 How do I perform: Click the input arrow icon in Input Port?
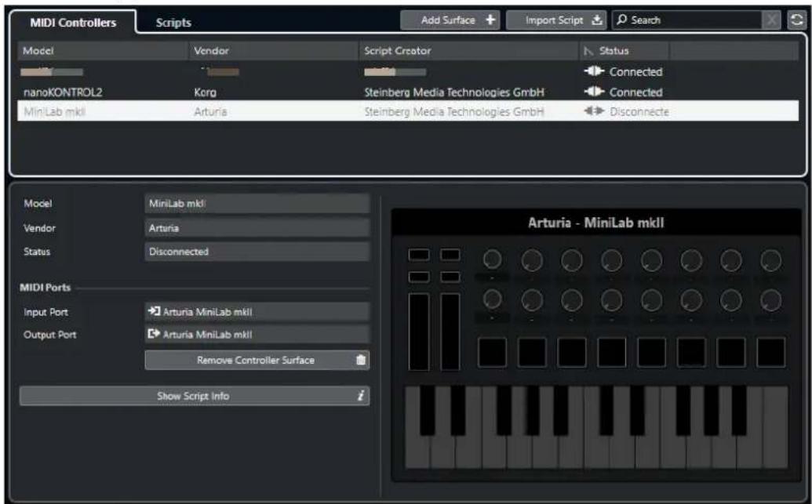coord(154,311)
